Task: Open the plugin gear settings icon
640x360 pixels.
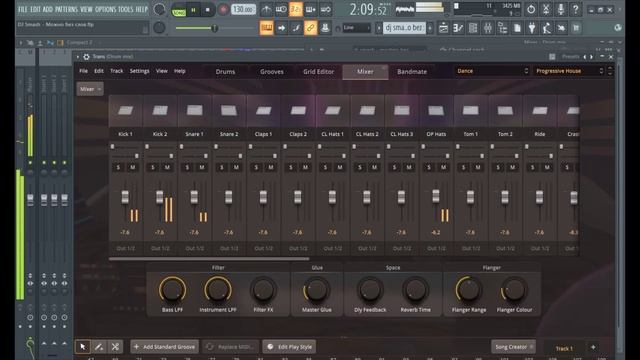Action: click(87, 57)
